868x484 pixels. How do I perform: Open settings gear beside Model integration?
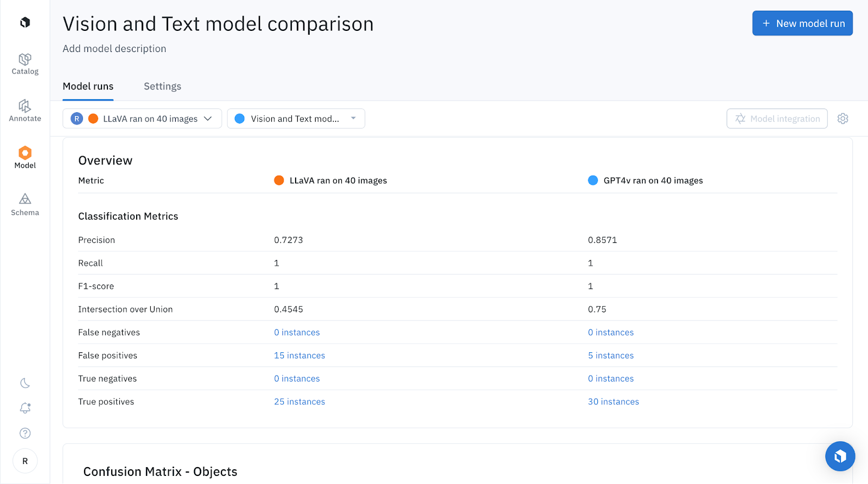(x=843, y=119)
